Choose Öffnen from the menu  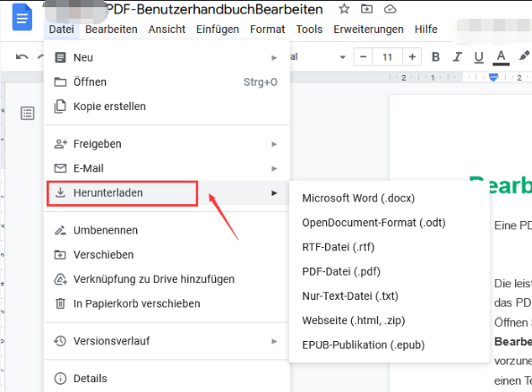tap(167, 82)
